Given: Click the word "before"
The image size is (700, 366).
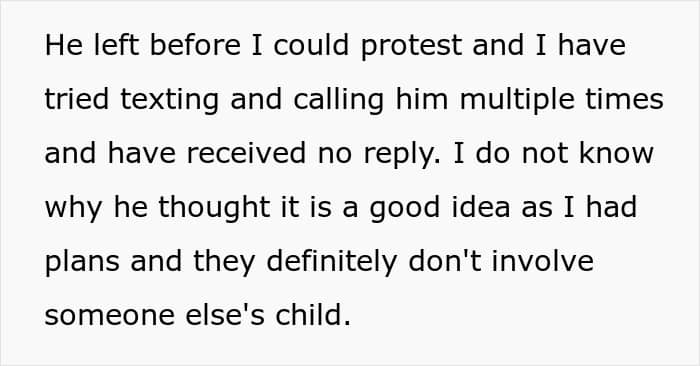Looking at the screenshot, I should [x=195, y=45].
